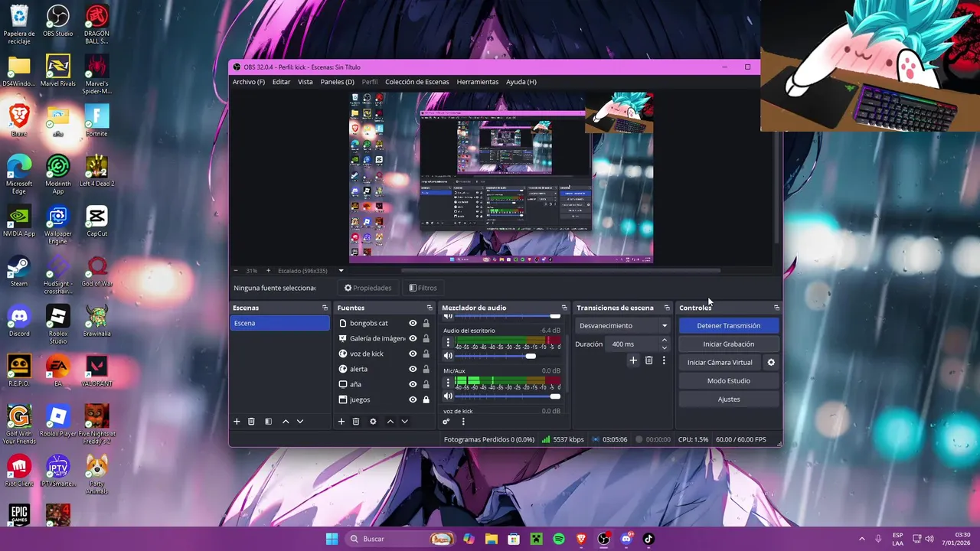This screenshot has width=980, height=551.
Task: Open source properties gear in Fuentes toolbar
Action: point(373,422)
